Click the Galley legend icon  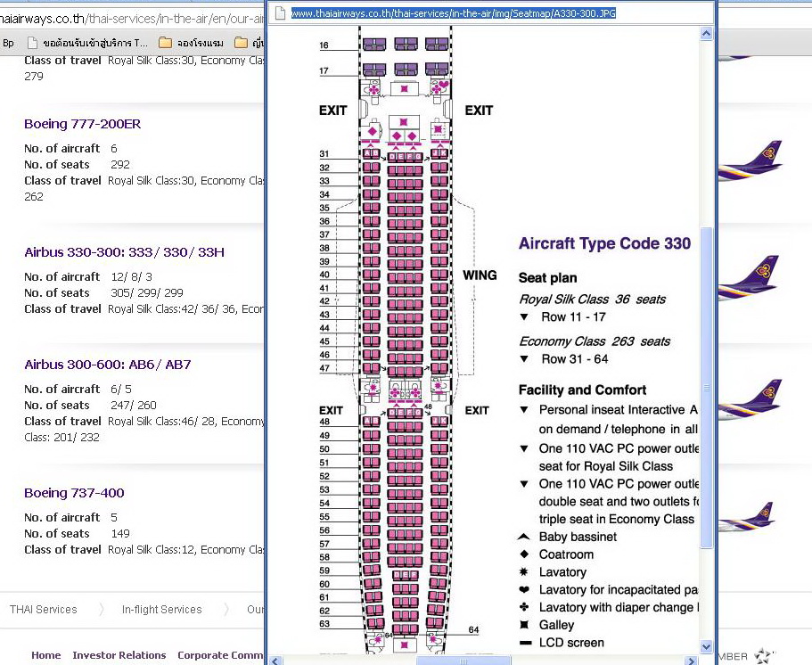pos(523,625)
